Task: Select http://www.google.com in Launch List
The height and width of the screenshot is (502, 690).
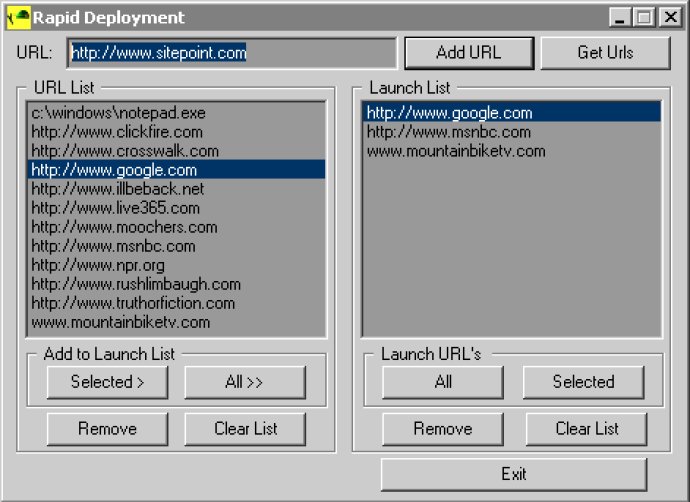Action: (511, 113)
